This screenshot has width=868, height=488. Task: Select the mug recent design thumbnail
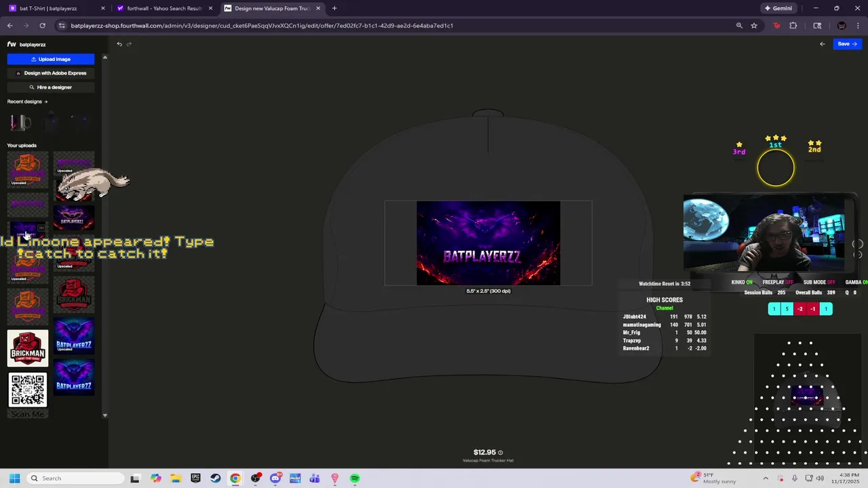coord(20,122)
